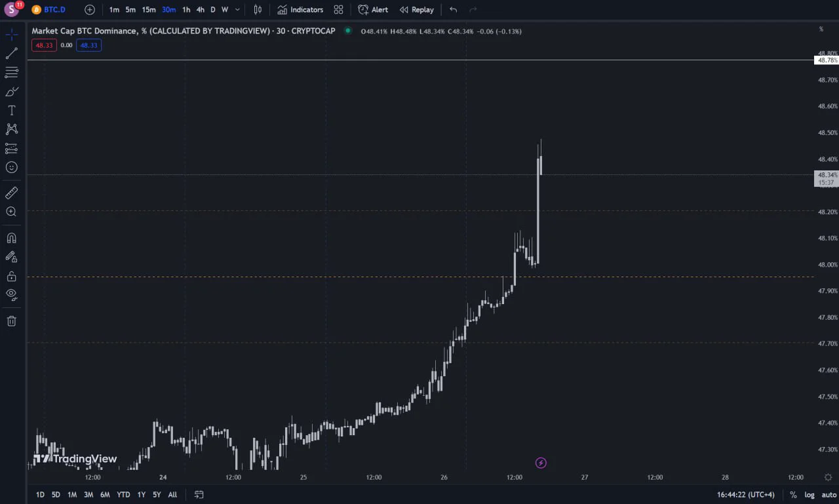Screen dimensions: 839x504
Task: Toggle magnet mode for drawings
Action: click(x=12, y=238)
